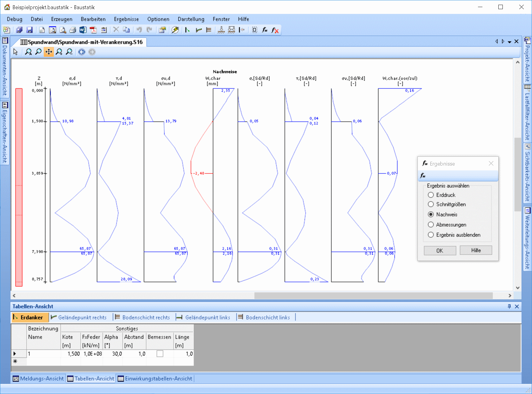Click the new document toolbar icon

[x=6, y=30]
